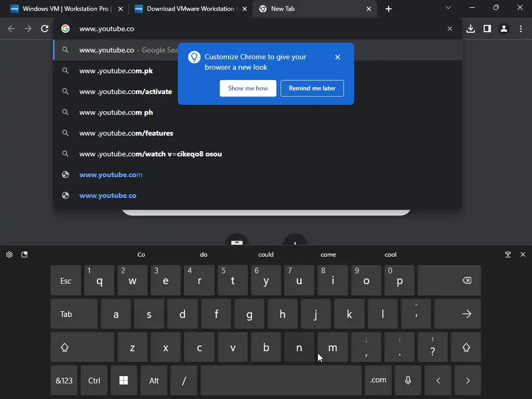532x399 pixels.
Task: Click the Customize Chrome lightbulb icon
Action: pos(194,57)
